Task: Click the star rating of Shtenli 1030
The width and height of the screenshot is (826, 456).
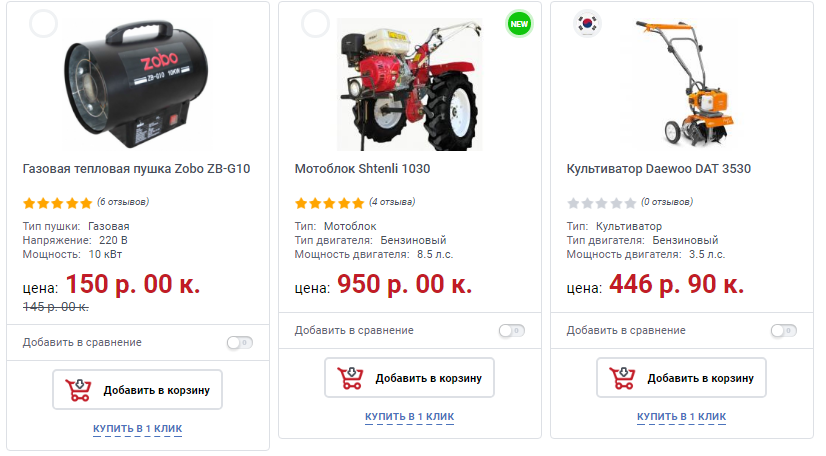Action: 329,202
